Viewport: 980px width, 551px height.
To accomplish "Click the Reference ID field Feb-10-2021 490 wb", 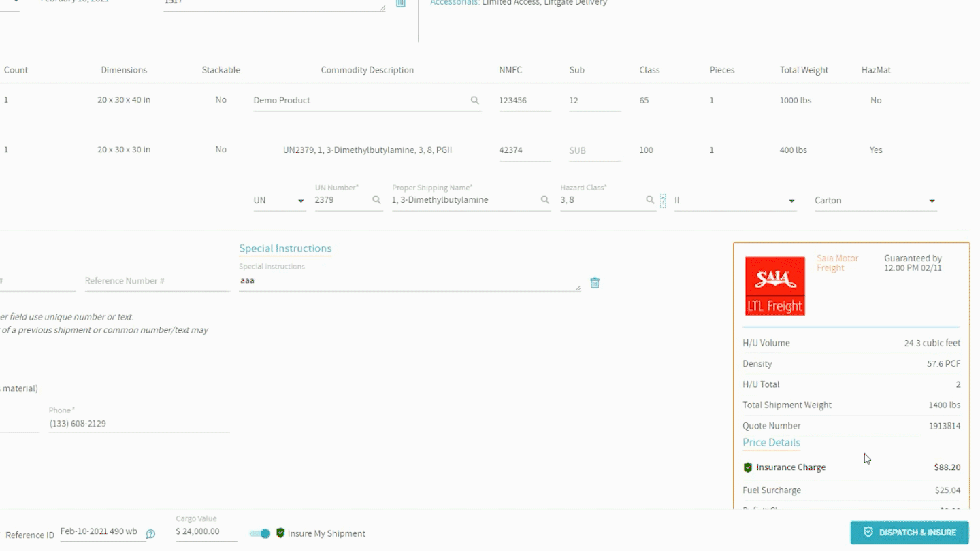I will coord(103,532).
